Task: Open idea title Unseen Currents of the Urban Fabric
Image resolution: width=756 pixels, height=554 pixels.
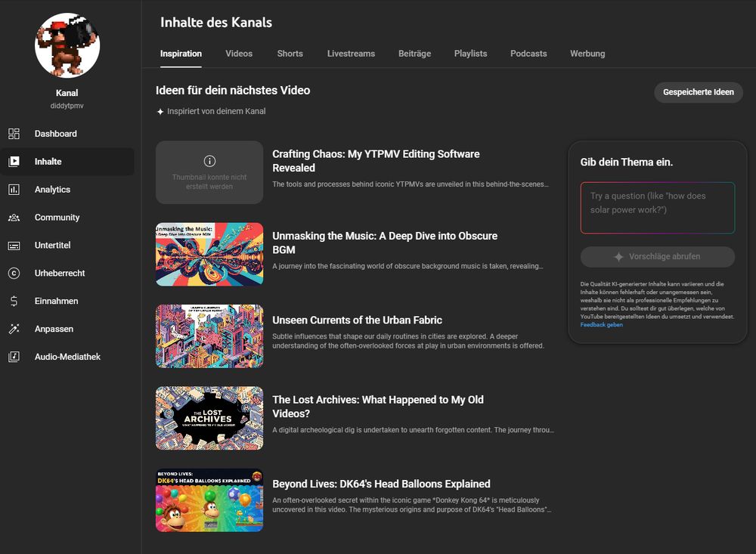Action: [358, 320]
